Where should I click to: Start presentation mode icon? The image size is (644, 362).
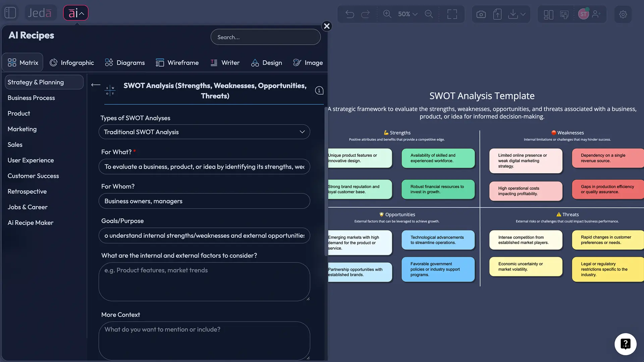pos(565,14)
